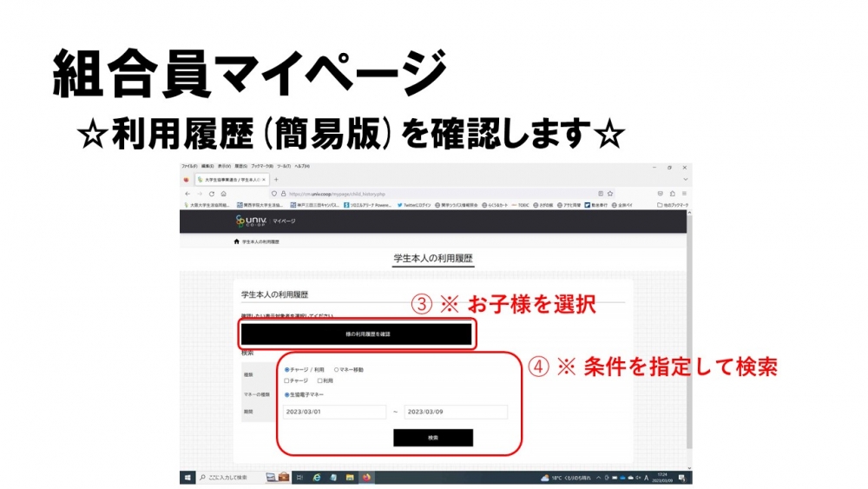The width and height of the screenshot is (868, 489).
Task: Click the browser home icon
Action: coord(224,194)
